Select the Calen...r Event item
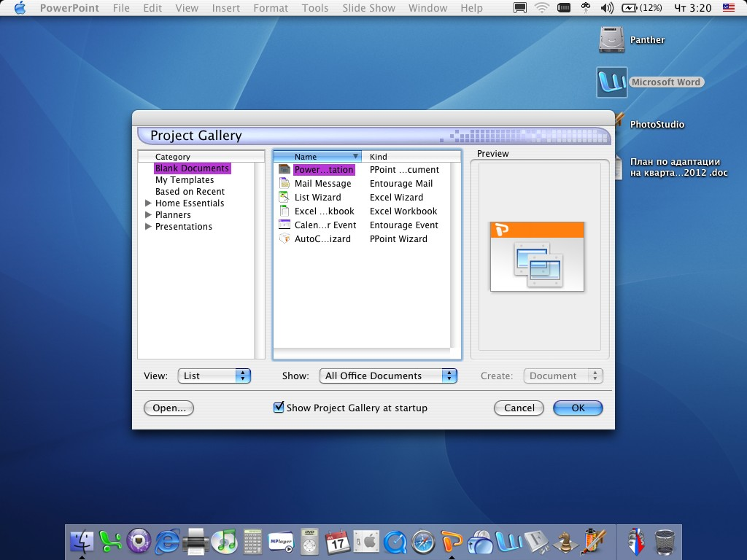Viewport: 747px width, 560px height. tap(325, 225)
